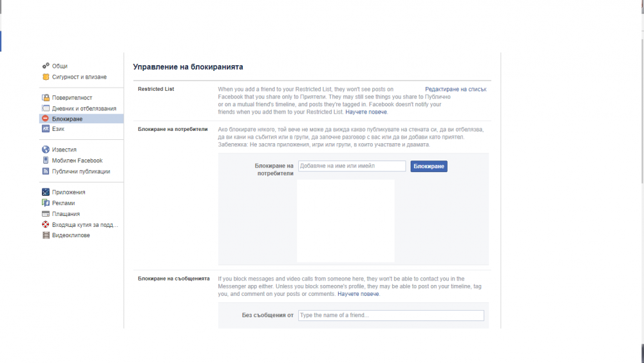
Task: Click Научете повече in message blocking text
Action: click(358, 294)
